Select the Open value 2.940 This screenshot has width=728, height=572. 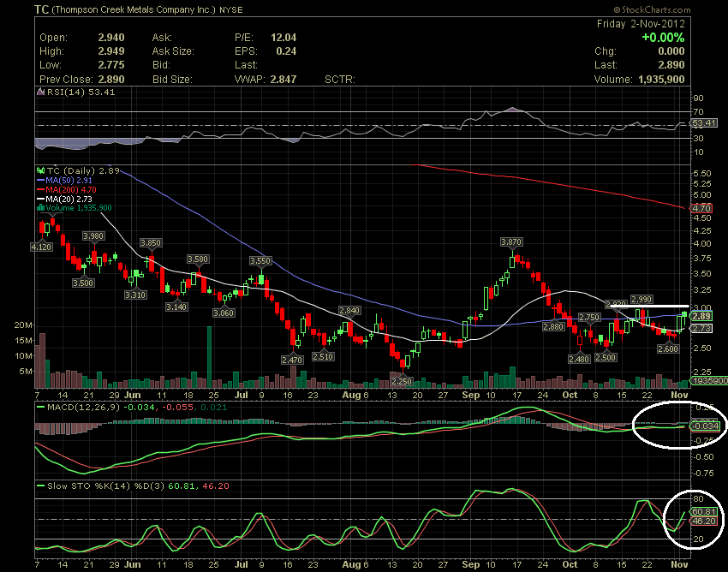[x=111, y=38]
